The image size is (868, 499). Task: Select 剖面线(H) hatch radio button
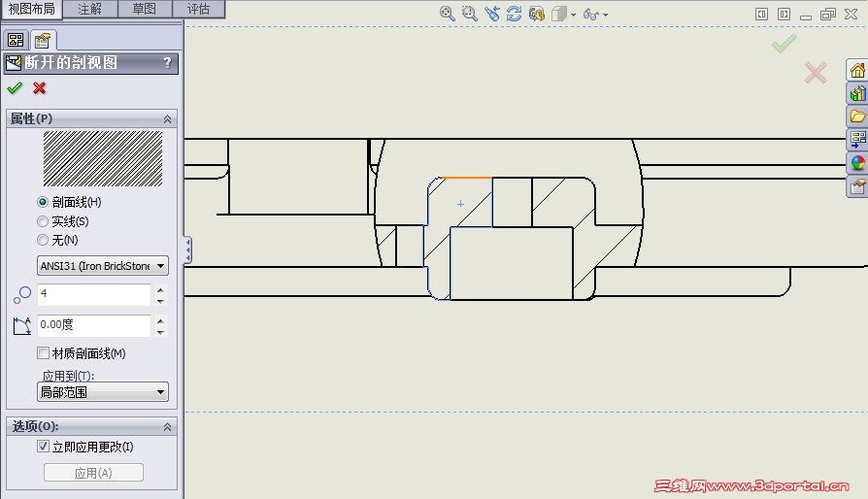coord(43,202)
